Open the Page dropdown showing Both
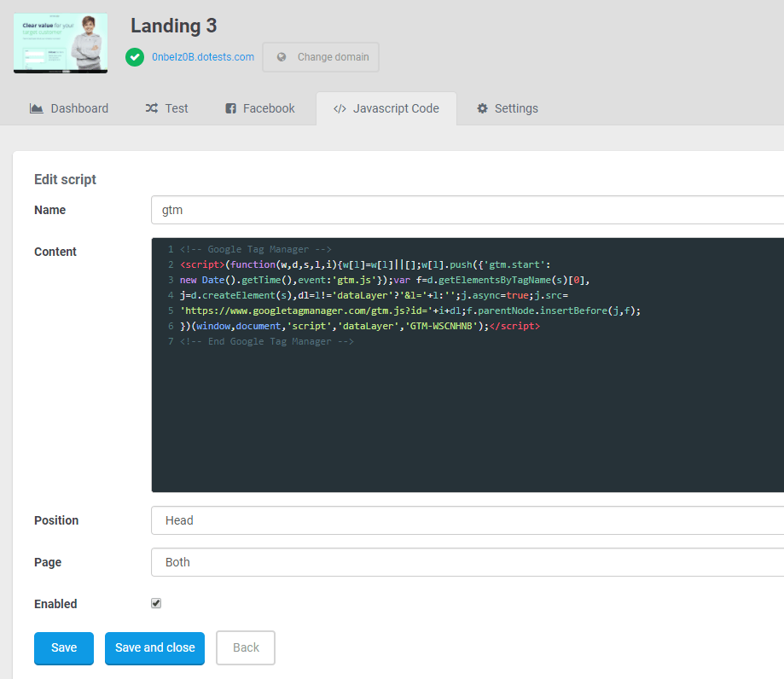The height and width of the screenshot is (679, 784). (467, 562)
